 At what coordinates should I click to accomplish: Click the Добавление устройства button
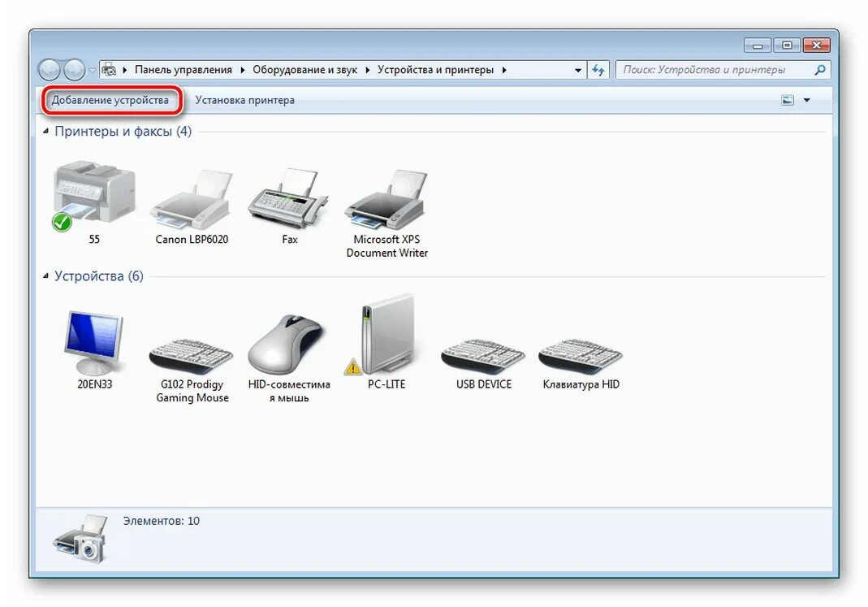click(x=114, y=99)
